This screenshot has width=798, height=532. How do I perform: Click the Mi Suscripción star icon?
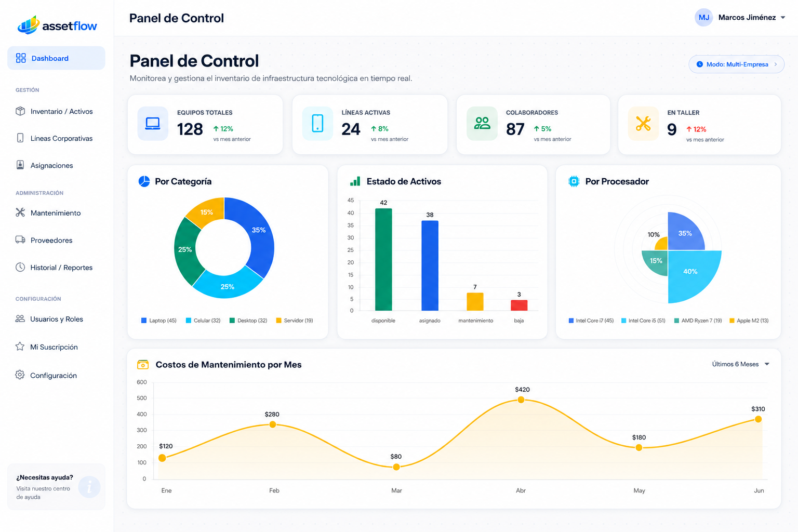(x=20, y=347)
